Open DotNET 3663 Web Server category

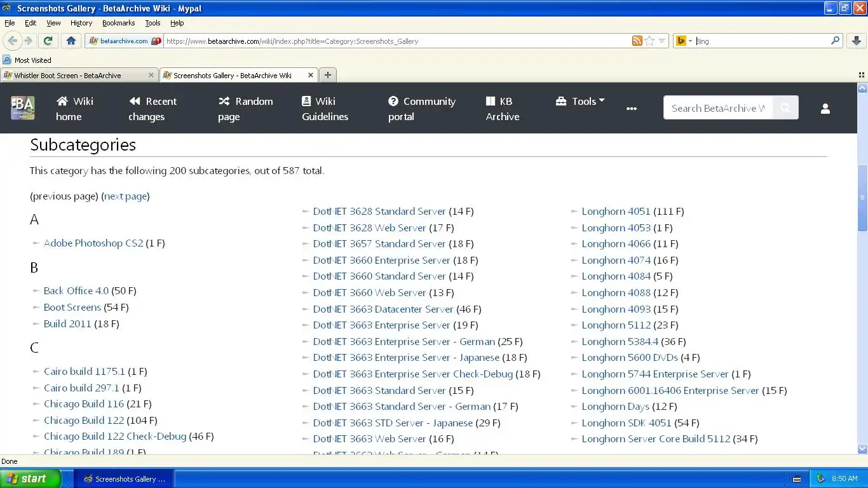coord(369,439)
